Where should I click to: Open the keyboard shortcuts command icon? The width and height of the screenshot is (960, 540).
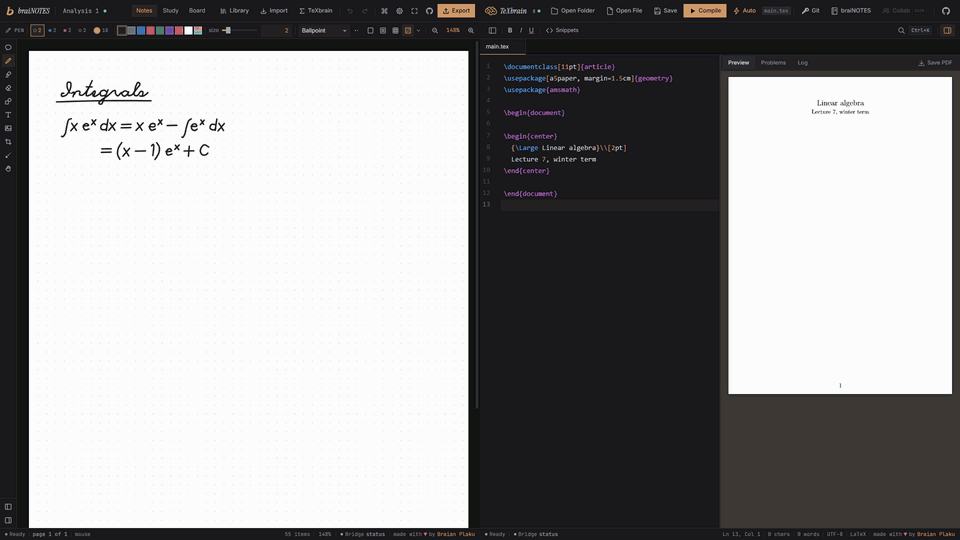click(384, 11)
